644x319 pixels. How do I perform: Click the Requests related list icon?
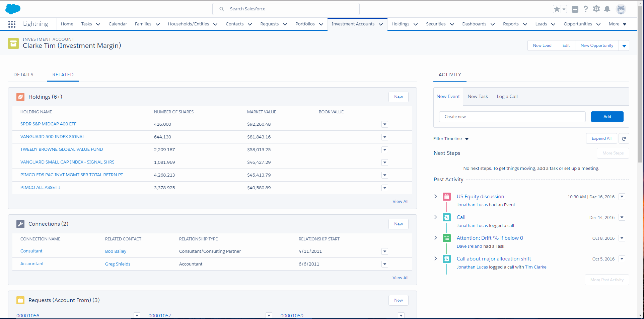pos(20,300)
